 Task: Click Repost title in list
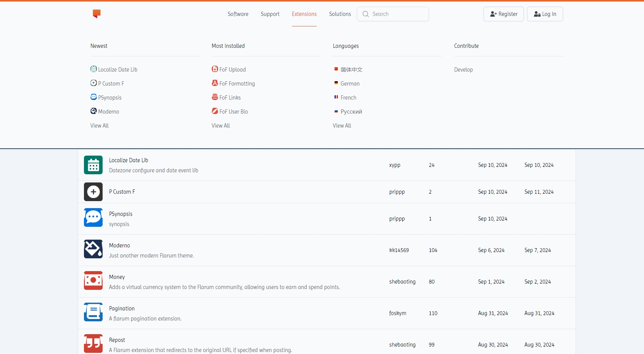pos(117,340)
